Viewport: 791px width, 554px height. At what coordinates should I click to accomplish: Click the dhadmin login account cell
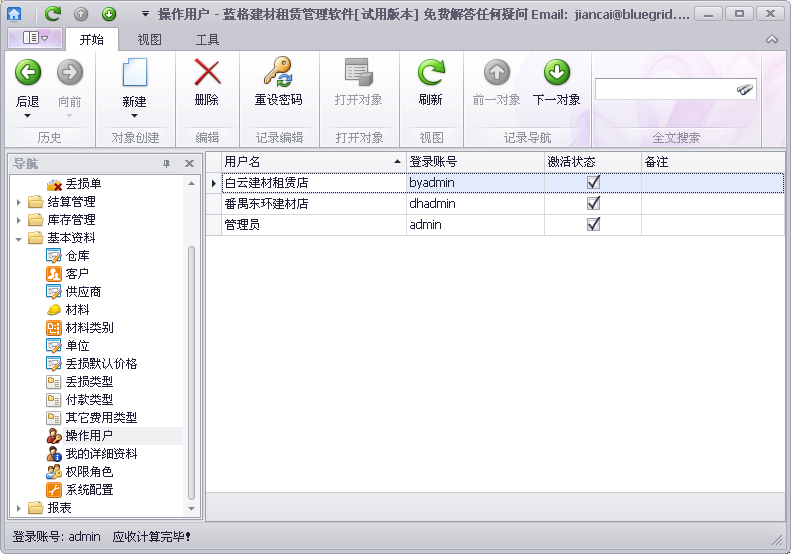coord(475,204)
